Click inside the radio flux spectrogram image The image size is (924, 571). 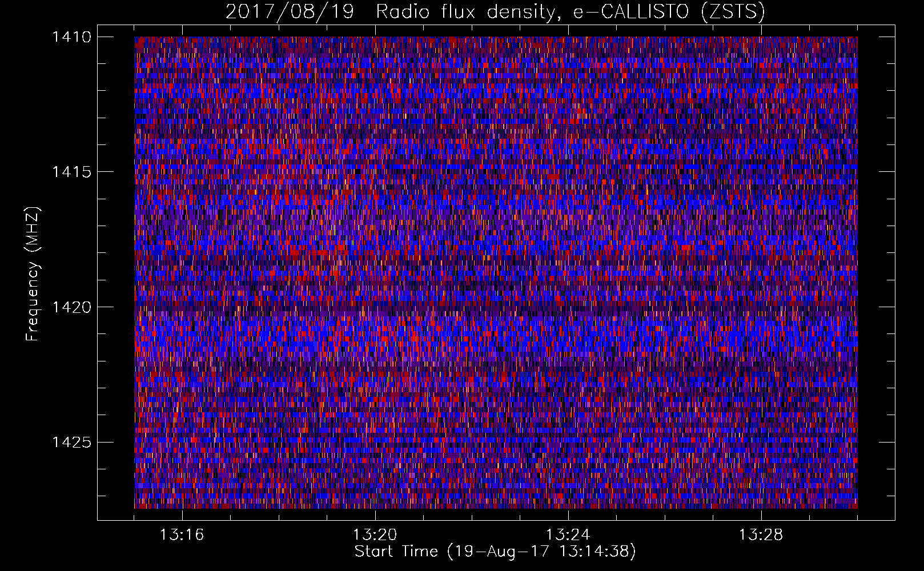point(496,272)
